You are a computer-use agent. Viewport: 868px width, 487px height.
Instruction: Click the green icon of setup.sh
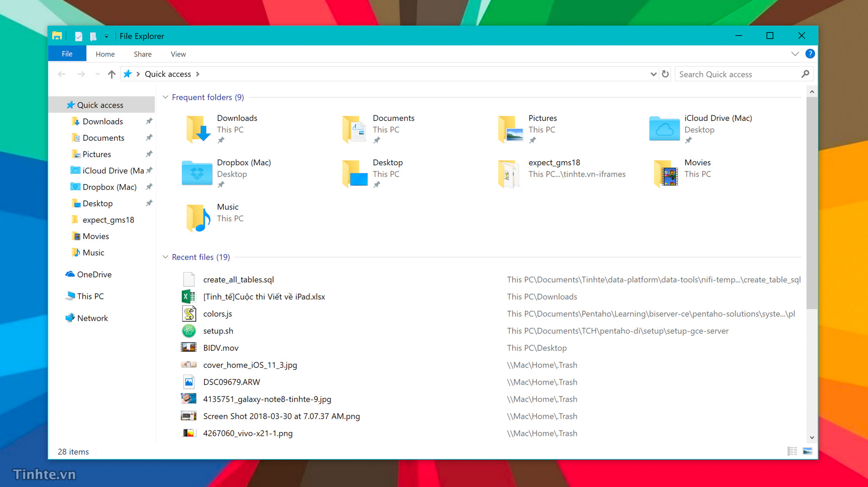(189, 331)
